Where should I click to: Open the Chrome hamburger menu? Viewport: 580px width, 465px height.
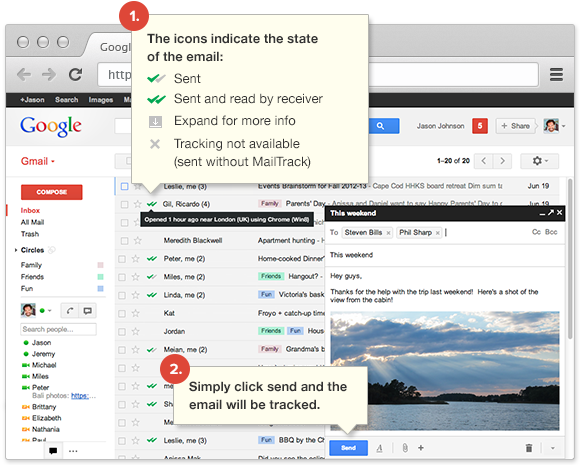coord(556,74)
